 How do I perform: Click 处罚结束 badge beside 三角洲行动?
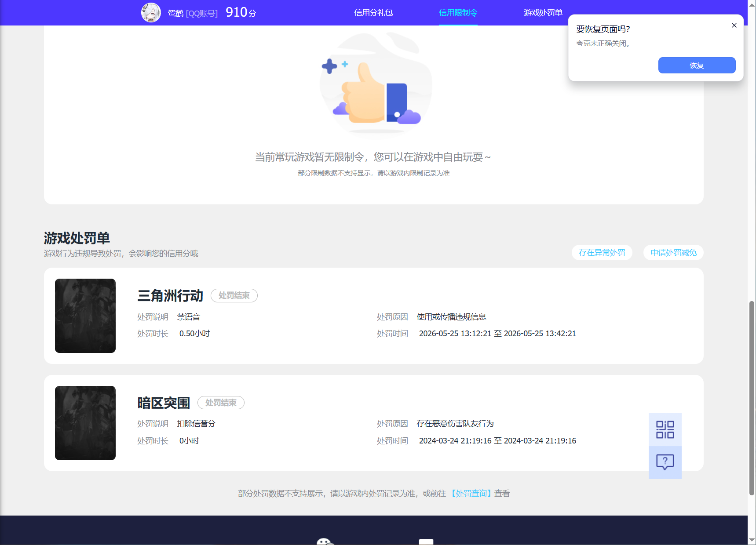tap(234, 295)
